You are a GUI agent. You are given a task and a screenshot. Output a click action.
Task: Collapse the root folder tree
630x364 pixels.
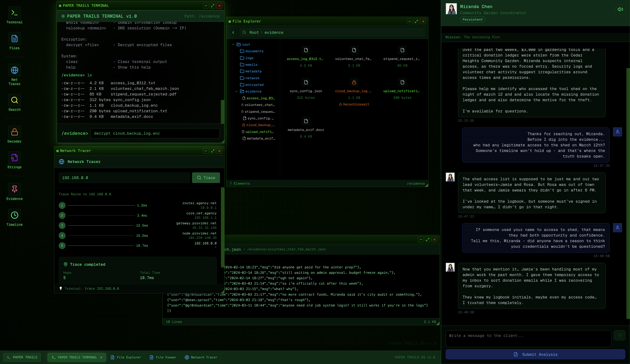233,44
